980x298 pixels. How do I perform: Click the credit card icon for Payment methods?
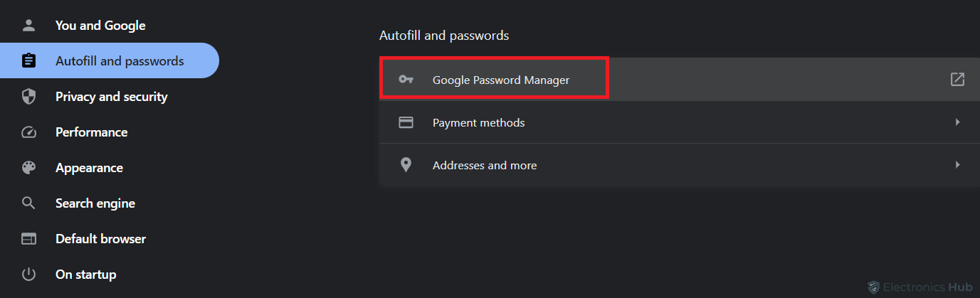(x=406, y=122)
